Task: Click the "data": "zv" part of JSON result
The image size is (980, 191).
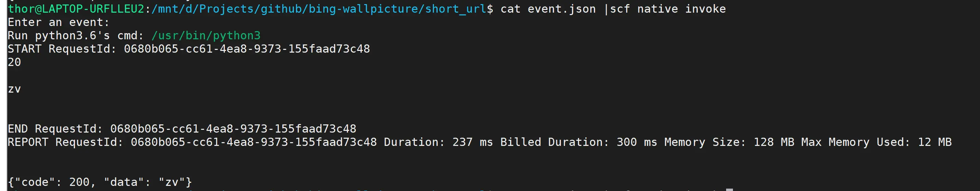Action: click(144, 182)
